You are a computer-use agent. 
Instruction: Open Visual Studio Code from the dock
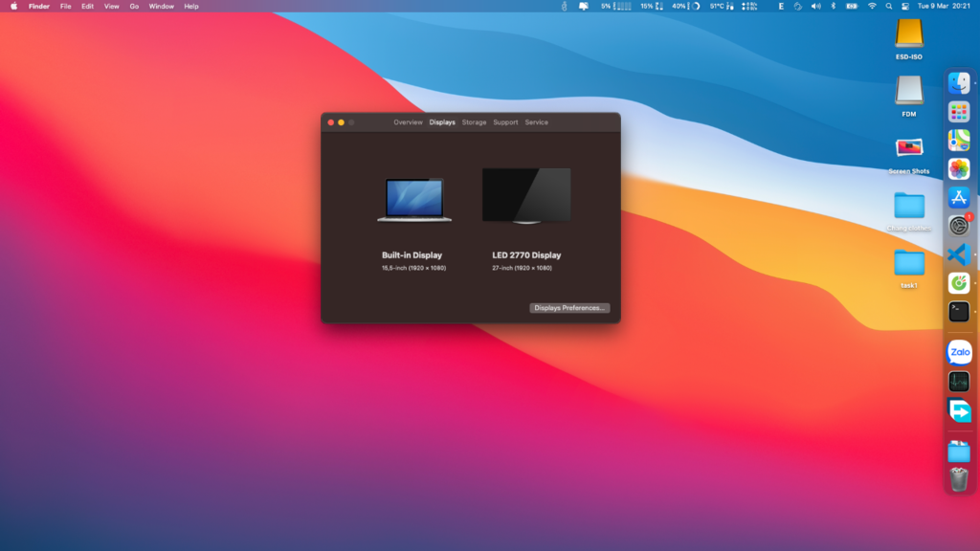[959, 254]
